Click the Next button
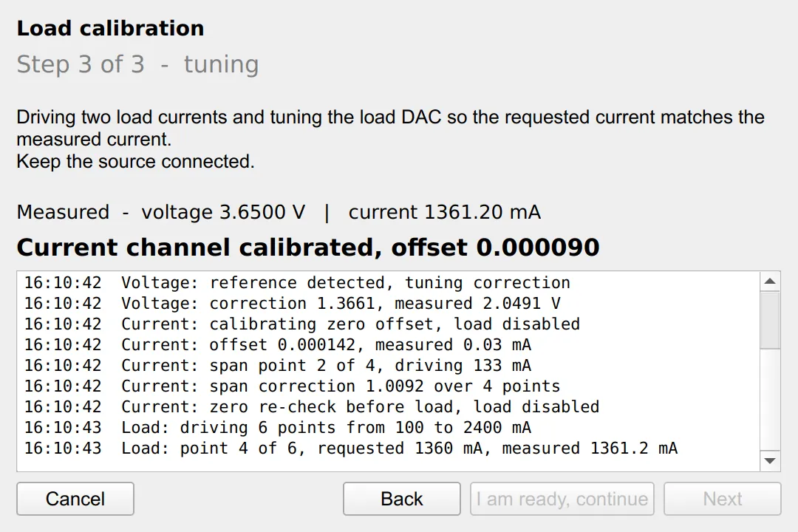Screen dimensions: 798x532 722,499
